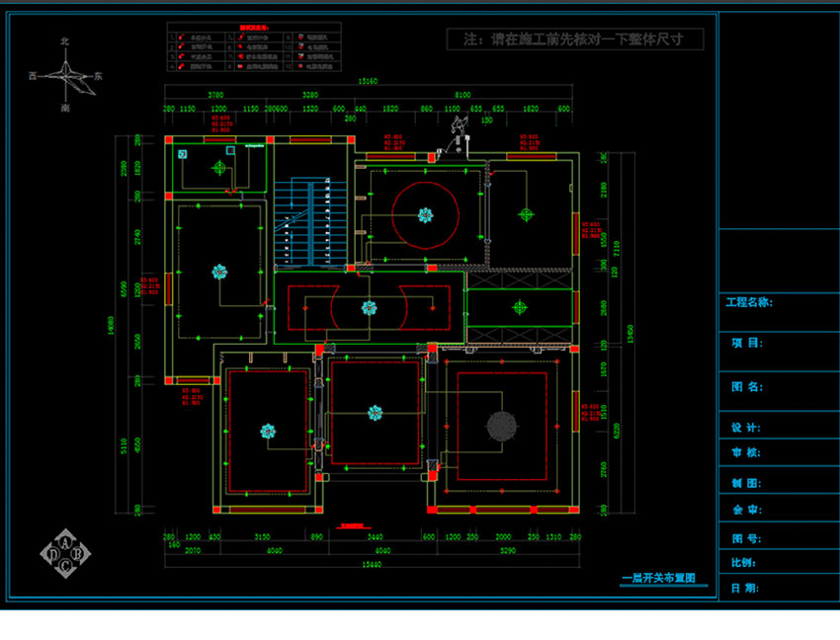
Task: Select the 一层开关布置图 drawing title
Action: [658, 580]
